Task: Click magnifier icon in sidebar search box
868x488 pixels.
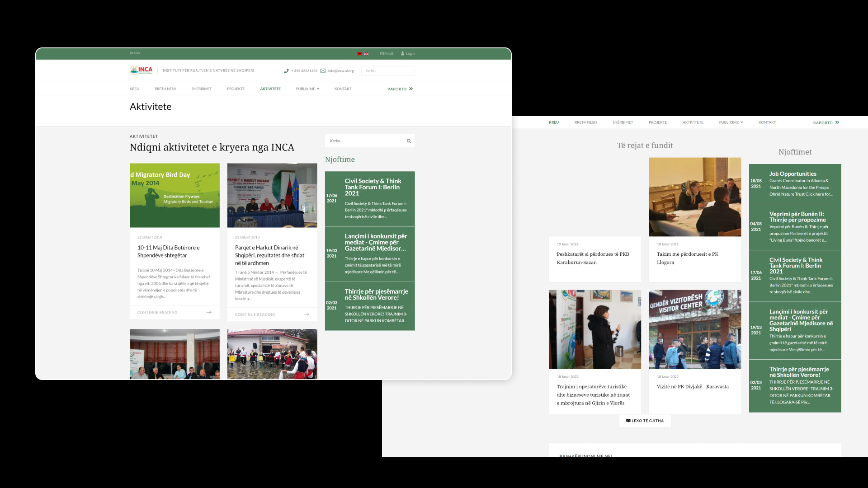Action: click(409, 141)
